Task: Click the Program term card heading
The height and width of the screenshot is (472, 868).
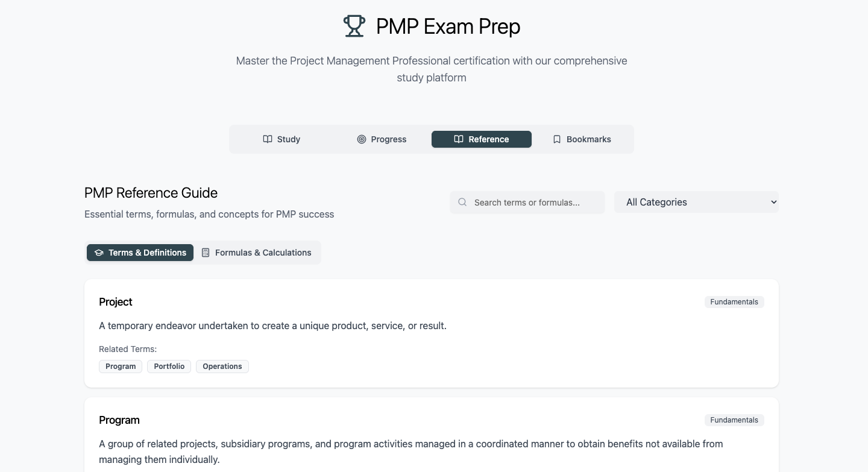Action: click(119, 420)
